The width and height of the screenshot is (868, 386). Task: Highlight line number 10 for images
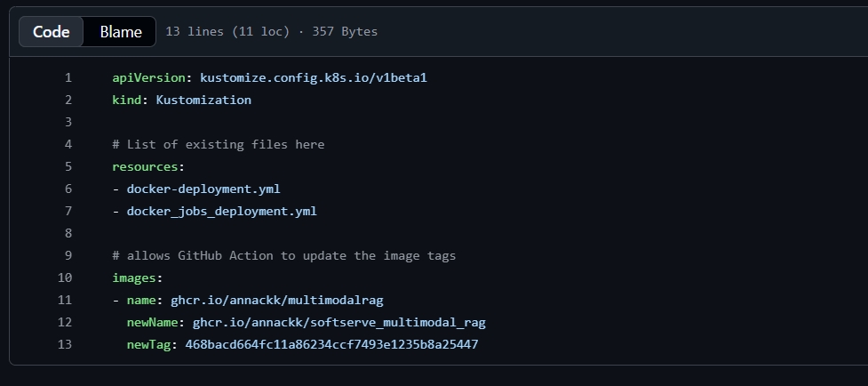coord(65,277)
